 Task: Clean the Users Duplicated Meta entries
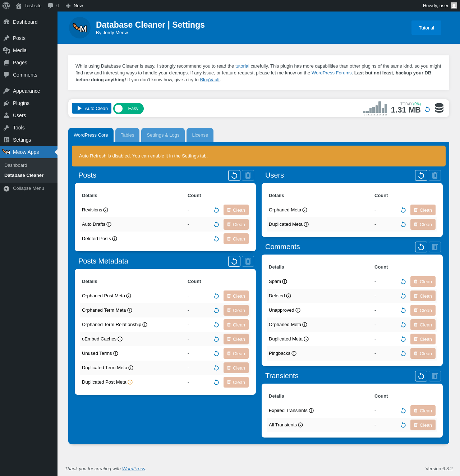pos(423,224)
